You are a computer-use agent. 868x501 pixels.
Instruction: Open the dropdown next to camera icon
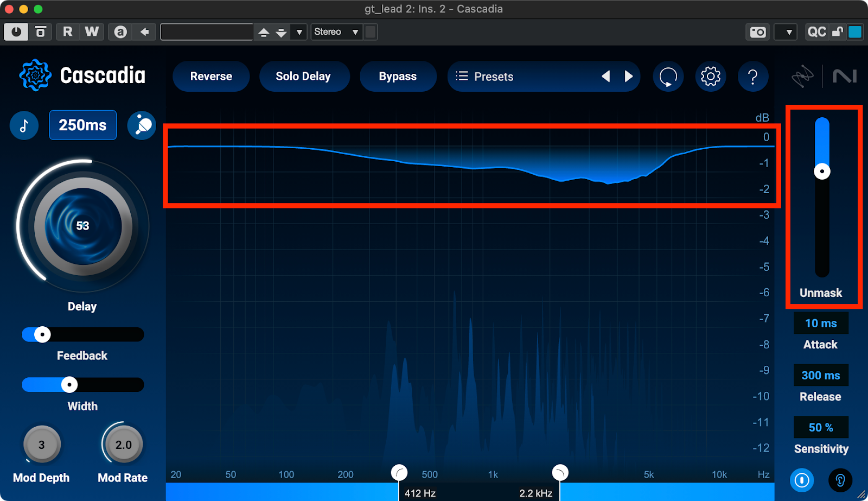785,33
